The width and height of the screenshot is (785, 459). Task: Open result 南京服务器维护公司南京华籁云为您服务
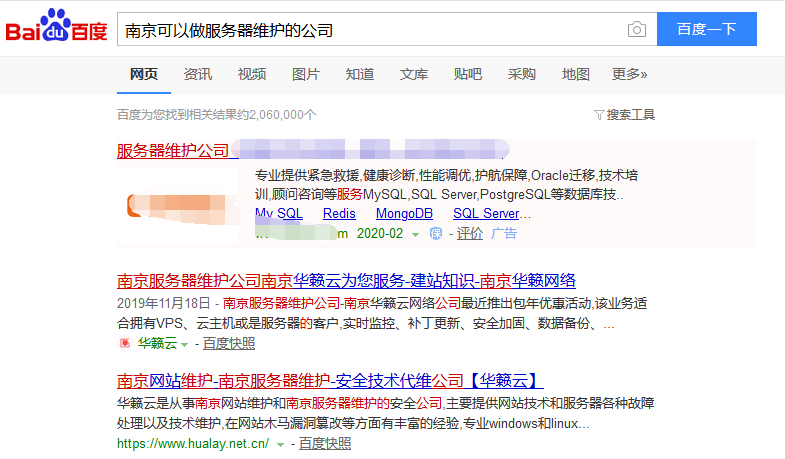click(x=346, y=281)
